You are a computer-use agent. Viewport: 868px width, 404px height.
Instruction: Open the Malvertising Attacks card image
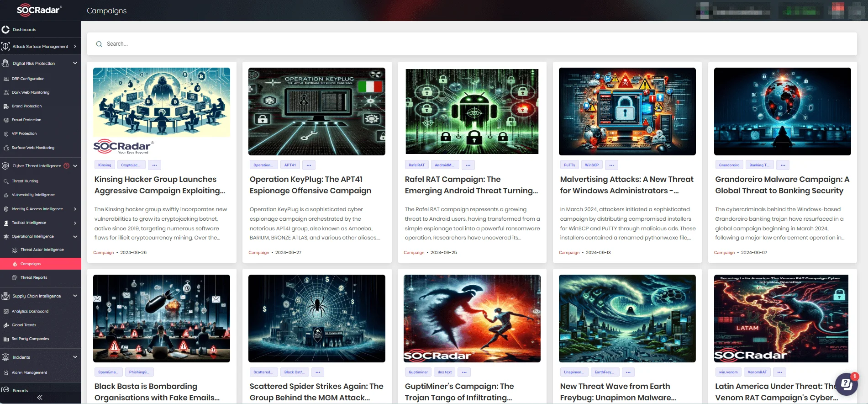pyautogui.click(x=627, y=112)
